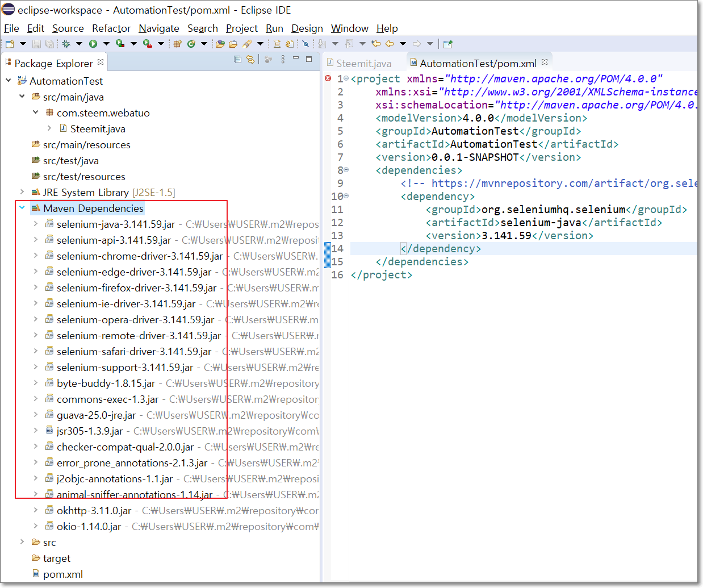Click the Last Edit Location icon

pyautogui.click(x=376, y=44)
